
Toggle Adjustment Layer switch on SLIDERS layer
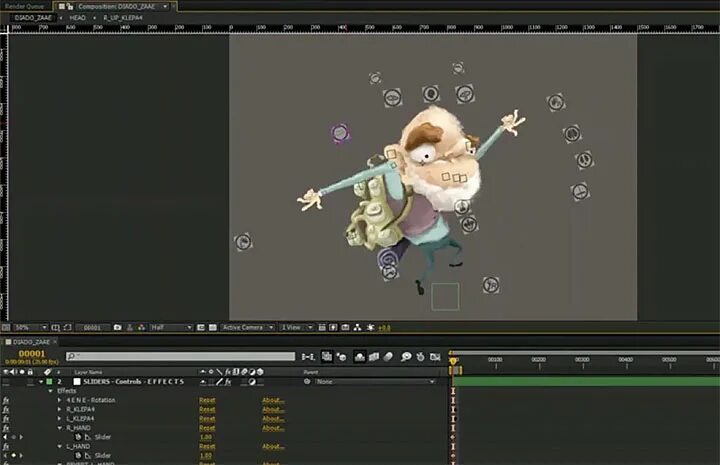point(252,381)
